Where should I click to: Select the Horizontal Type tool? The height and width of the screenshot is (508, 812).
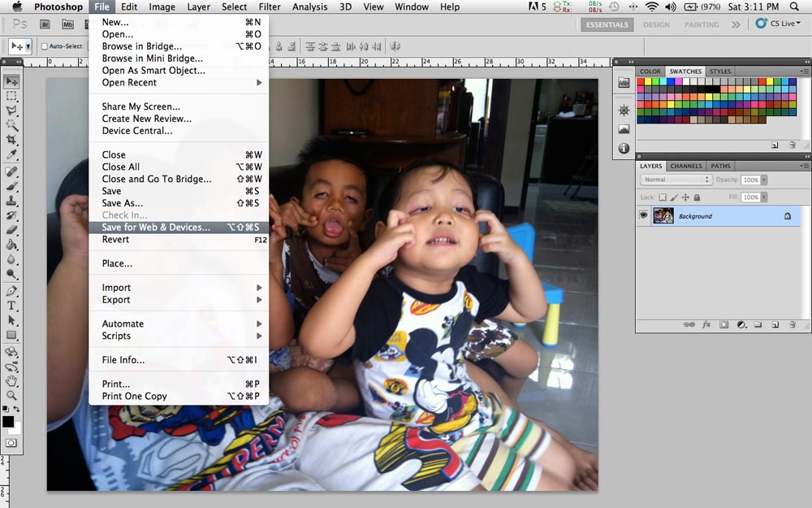coord(11,306)
